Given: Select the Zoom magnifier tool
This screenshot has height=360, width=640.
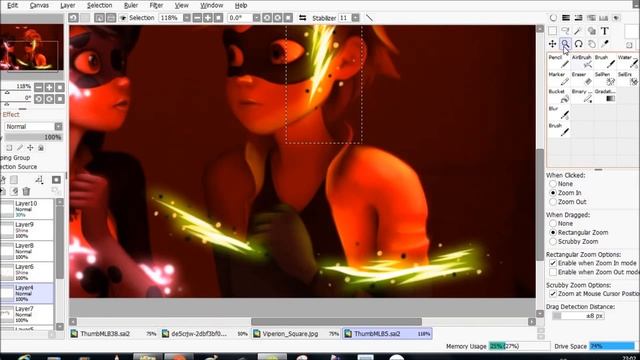Looking at the screenshot, I should (565, 44).
